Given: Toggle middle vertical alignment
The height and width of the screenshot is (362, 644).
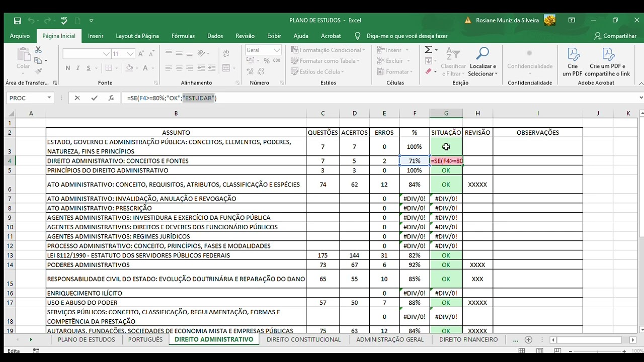Looking at the screenshot, I should click(179, 53).
